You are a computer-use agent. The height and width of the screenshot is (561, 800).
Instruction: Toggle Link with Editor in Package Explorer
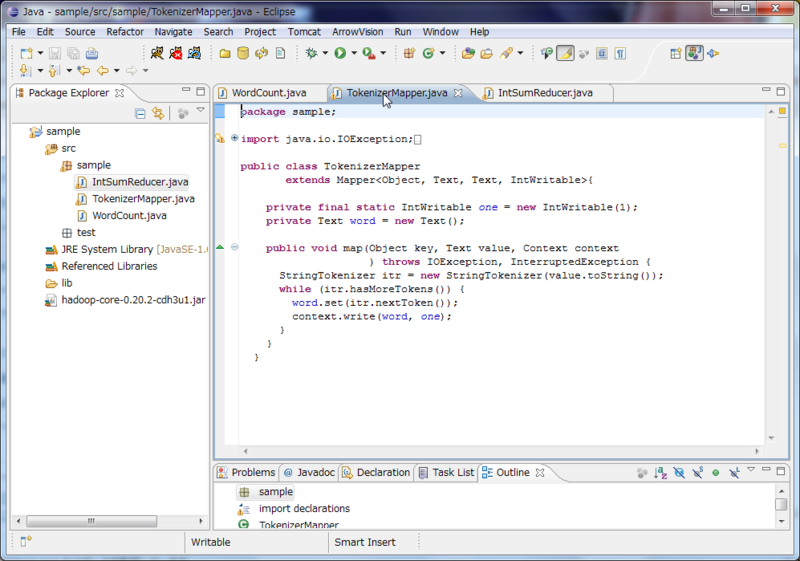pos(158,113)
